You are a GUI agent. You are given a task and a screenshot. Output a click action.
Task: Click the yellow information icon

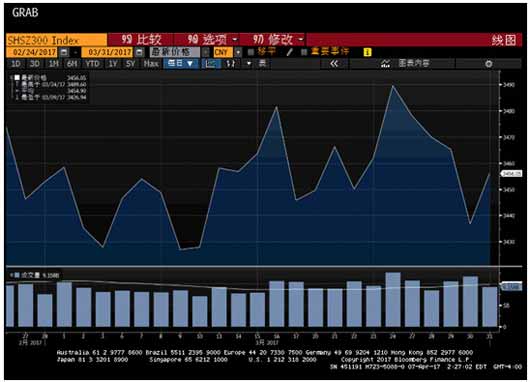pyautogui.click(x=367, y=52)
